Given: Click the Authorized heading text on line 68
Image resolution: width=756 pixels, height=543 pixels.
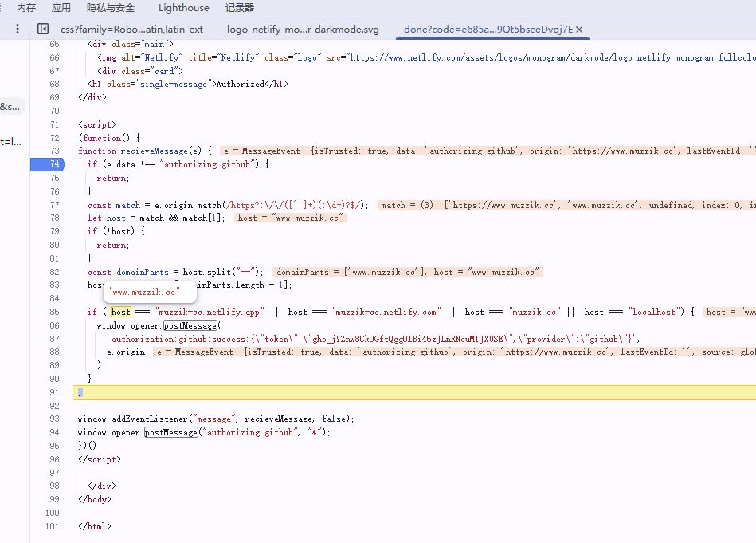Looking at the screenshot, I should click(241, 84).
